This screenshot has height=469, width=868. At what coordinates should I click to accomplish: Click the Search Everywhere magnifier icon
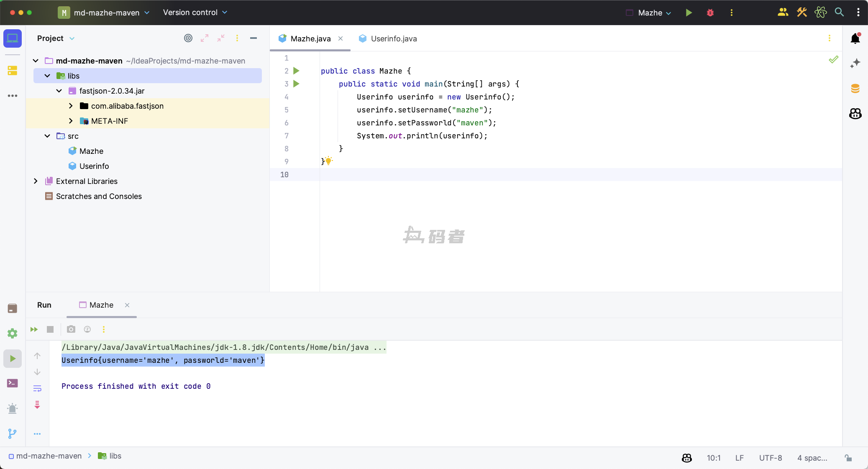coord(839,12)
